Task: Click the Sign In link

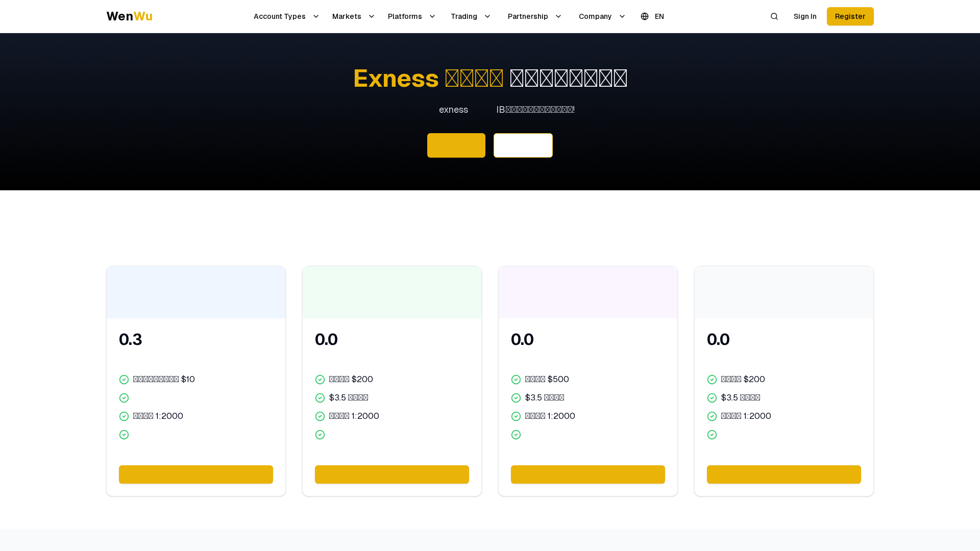Action: [805, 16]
